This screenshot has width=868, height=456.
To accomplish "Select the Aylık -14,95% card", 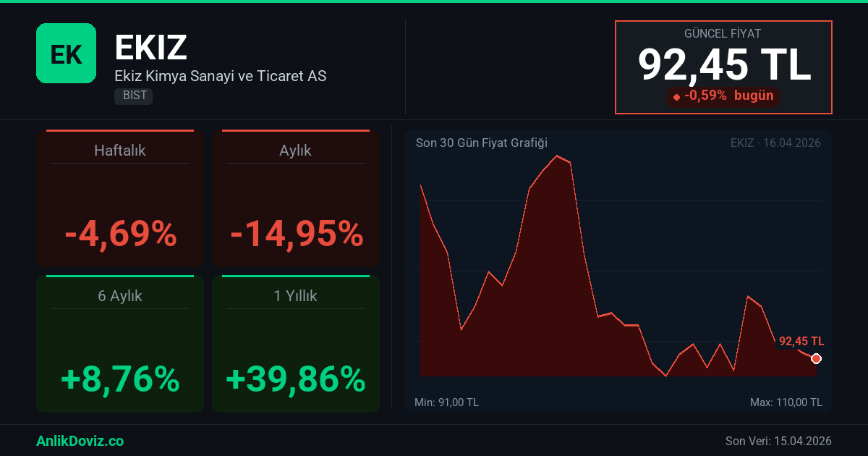I will 296,199.
